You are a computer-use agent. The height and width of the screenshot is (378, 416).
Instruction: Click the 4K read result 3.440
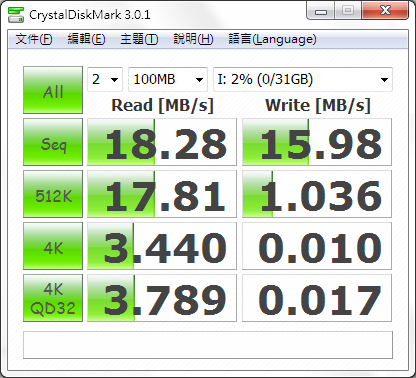(162, 246)
